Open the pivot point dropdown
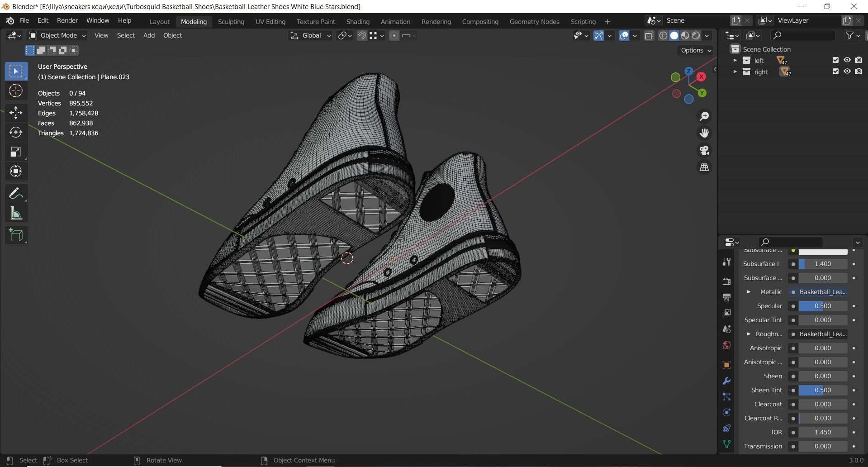Image resolution: width=868 pixels, height=467 pixels. click(345, 36)
